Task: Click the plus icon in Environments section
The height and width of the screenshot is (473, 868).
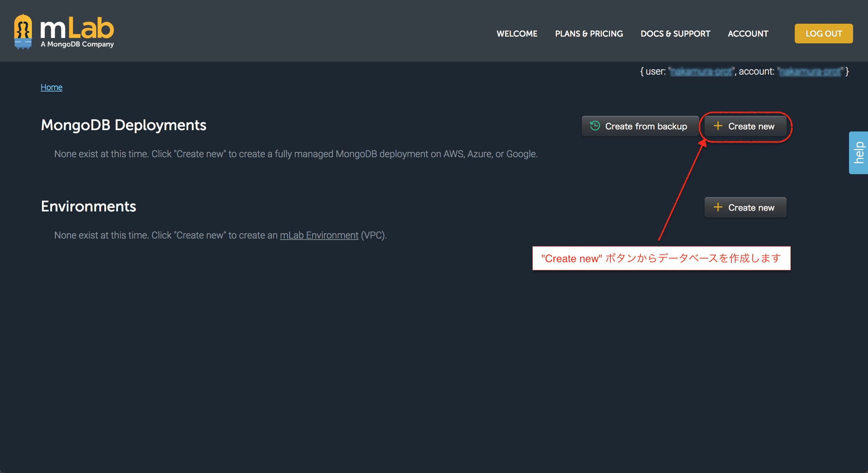Action: 718,207
